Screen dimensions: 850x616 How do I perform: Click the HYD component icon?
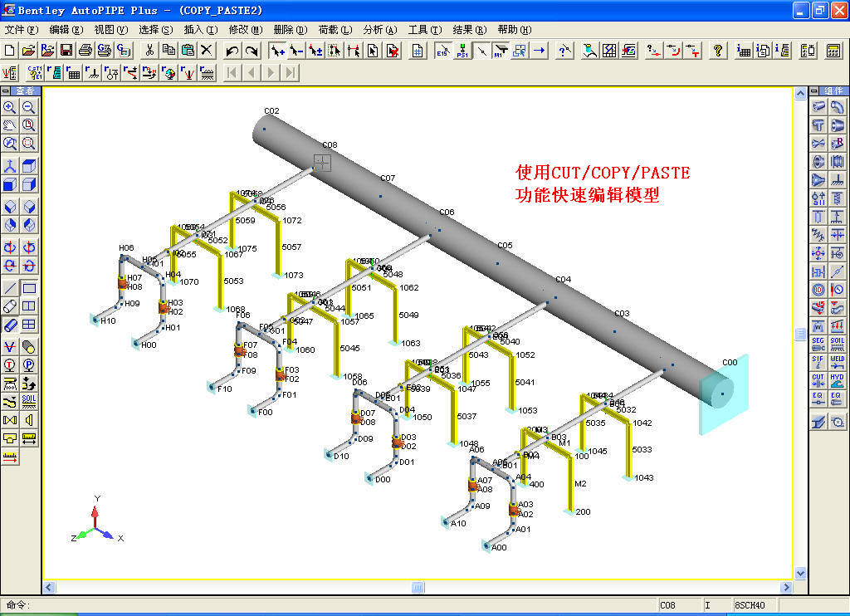pyautogui.click(x=837, y=380)
